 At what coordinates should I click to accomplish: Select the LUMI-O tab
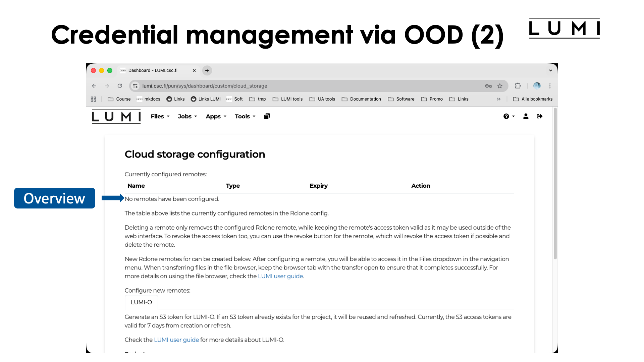point(141,302)
